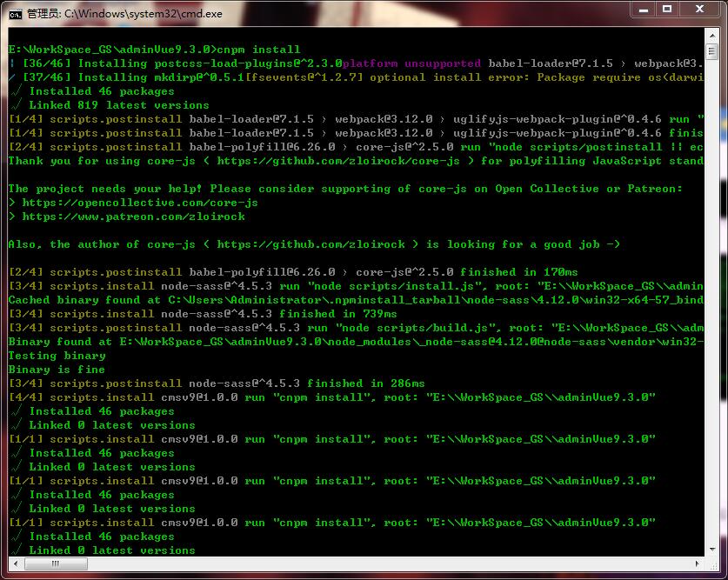Click 'Testing binary' output line
Viewport: 728px width, 580px height.
(57, 356)
